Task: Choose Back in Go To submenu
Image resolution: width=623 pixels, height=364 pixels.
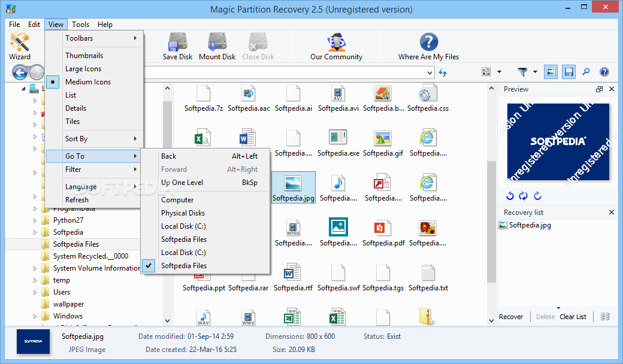Action: 206,156
